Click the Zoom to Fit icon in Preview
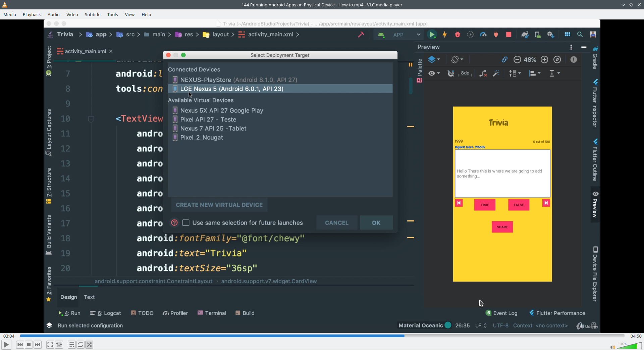 (x=557, y=60)
